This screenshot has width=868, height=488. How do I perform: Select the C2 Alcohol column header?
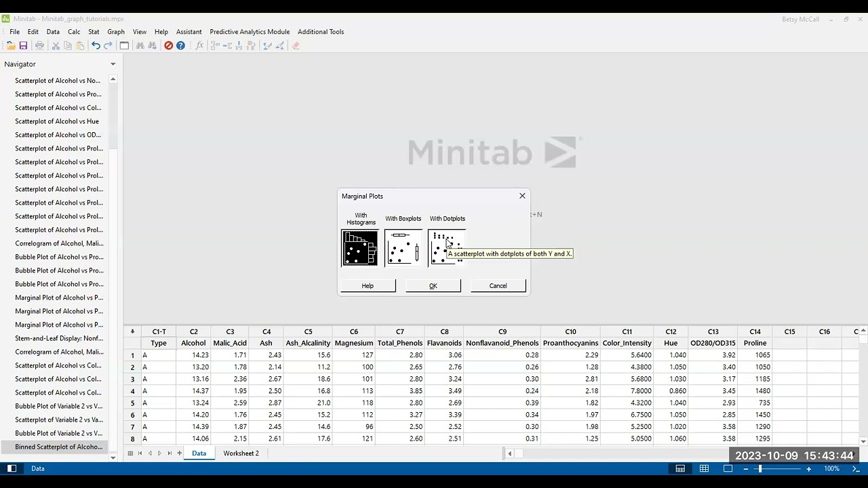point(193,331)
